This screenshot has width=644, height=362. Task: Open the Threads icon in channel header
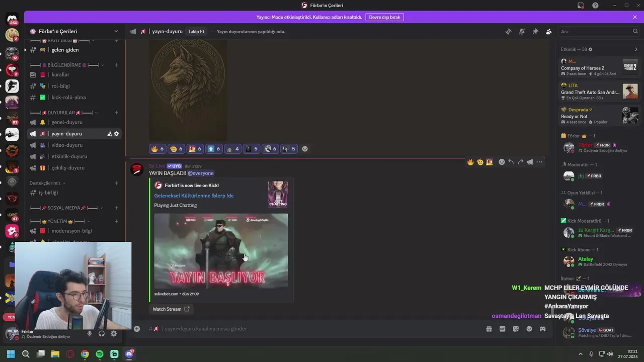tap(508, 31)
